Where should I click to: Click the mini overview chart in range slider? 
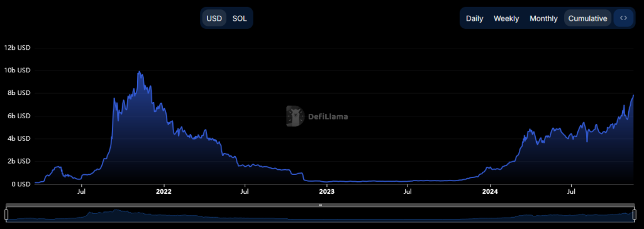click(320, 215)
